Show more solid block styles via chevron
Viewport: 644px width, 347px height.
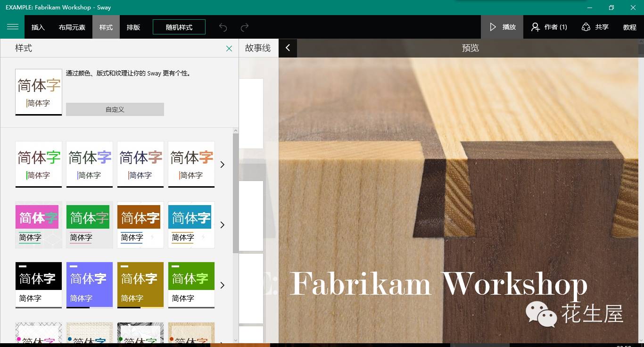click(x=223, y=285)
